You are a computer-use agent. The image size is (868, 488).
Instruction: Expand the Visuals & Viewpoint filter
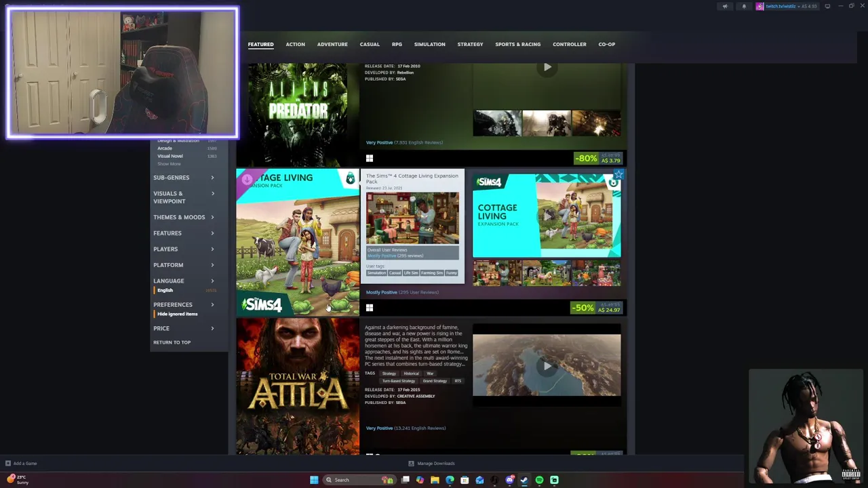184,197
